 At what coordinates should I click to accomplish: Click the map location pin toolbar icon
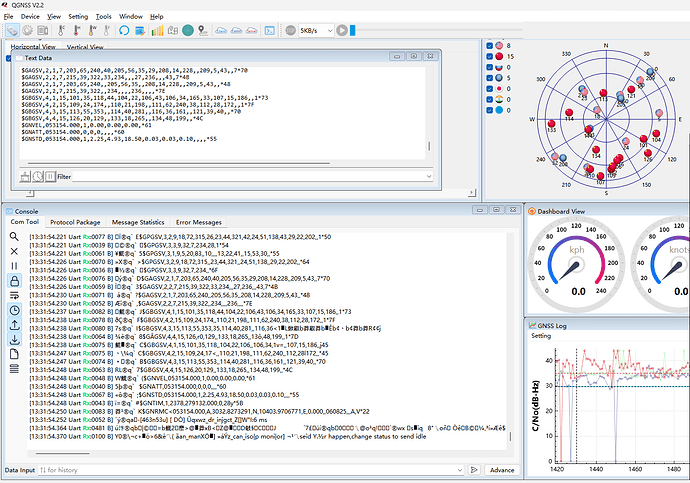[204, 31]
